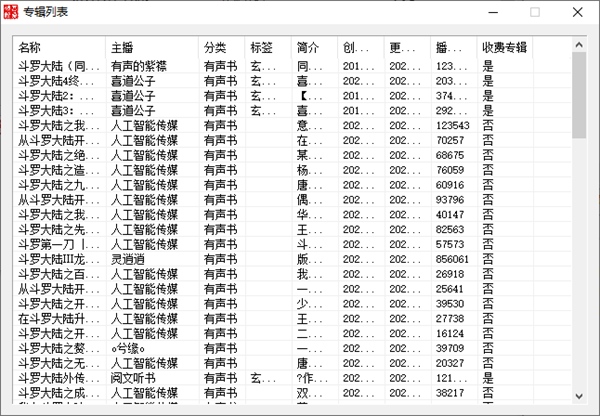Select the 斗罗第一刀 album row

tap(59, 244)
